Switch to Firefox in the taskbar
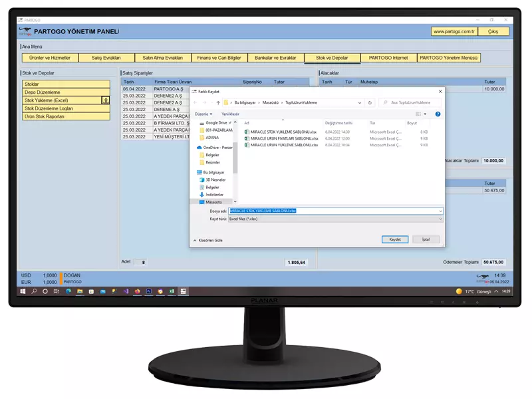Image resolution: width=532 pixels, height=399 pixels. (137, 291)
